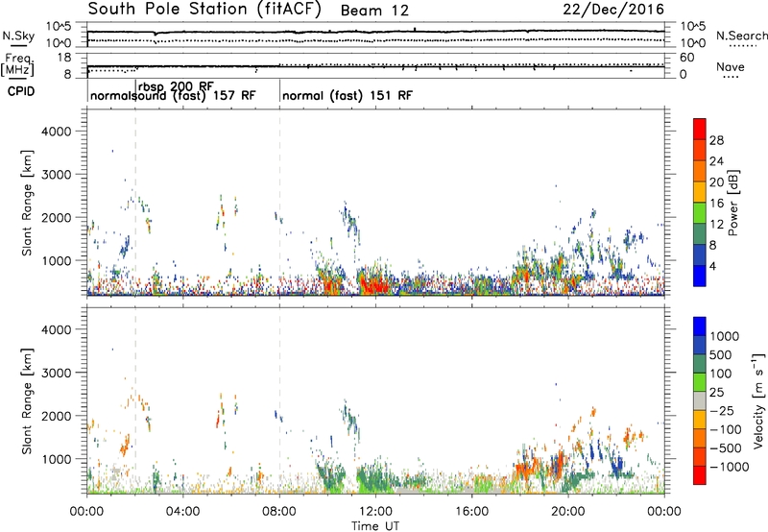768x532 pixels.
Task: Click the '28' tick on the power colorbar
Action: pyautogui.click(x=716, y=140)
